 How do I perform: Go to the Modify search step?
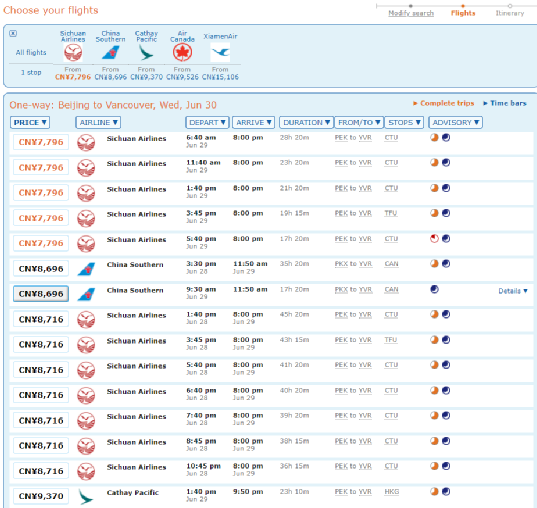click(x=411, y=13)
